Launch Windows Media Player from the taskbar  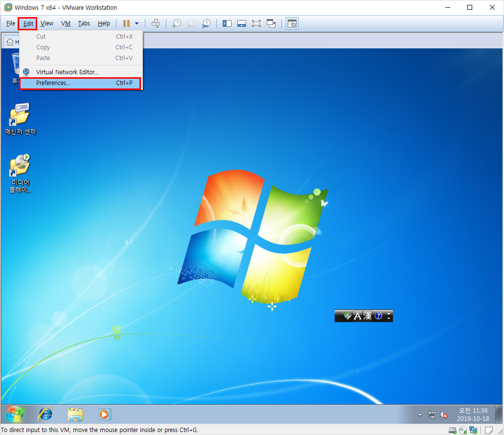point(105,414)
